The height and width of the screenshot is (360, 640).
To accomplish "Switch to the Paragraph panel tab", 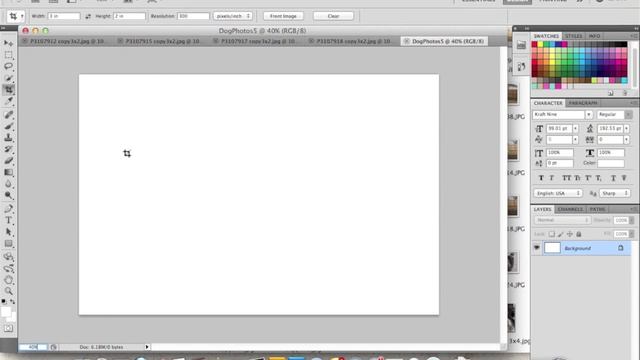I will coord(583,103).
